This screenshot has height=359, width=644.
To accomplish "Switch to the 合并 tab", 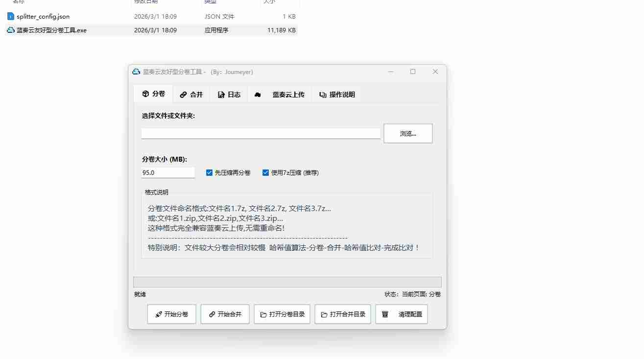I will (191, 95).
